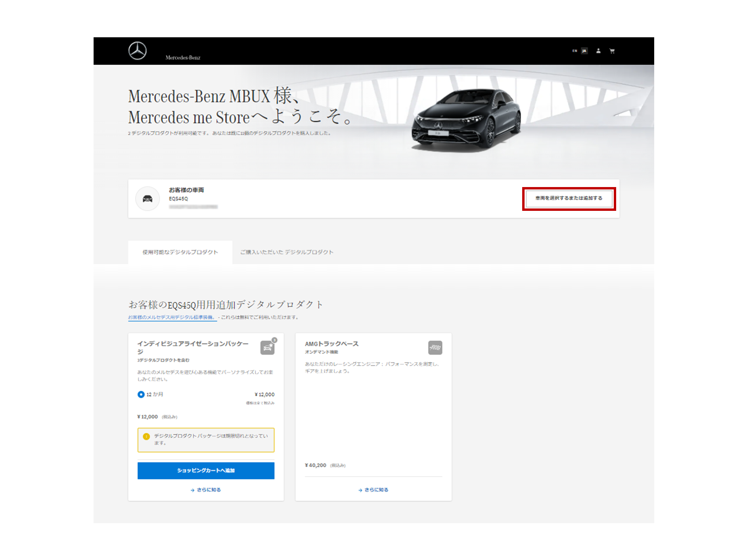Expand さらに知る under AMGトラックペース
The image size is (747, 560).
373,490
